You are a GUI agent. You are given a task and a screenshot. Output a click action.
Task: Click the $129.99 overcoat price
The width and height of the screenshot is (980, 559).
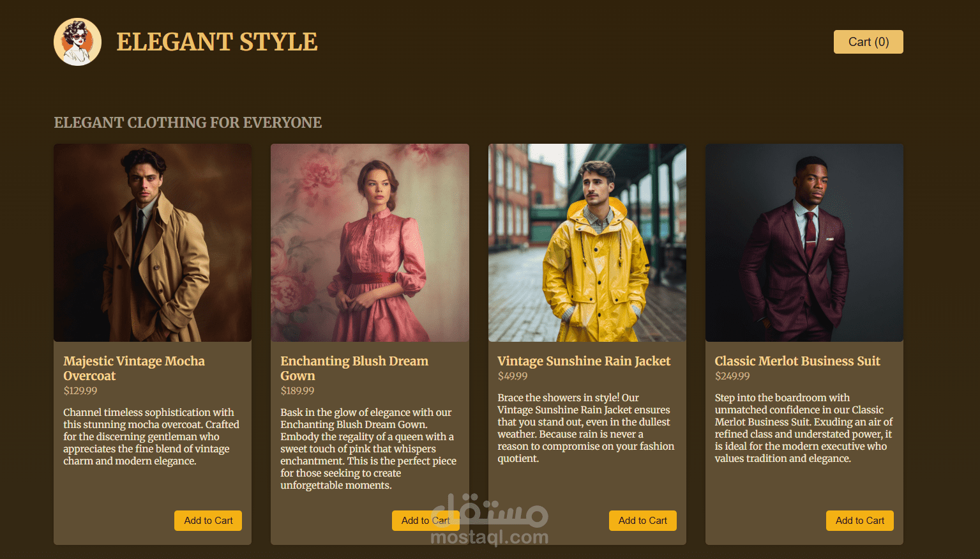[80, 390]
